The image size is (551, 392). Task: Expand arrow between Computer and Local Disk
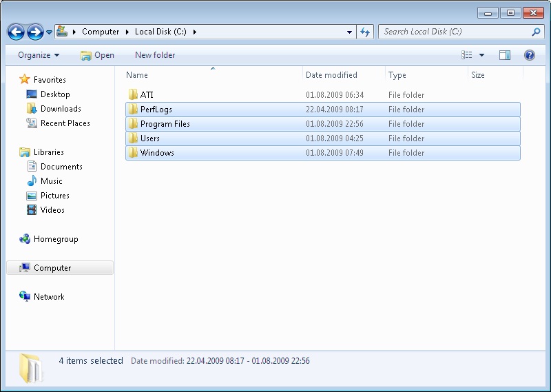pyautogui.click(x=127, y=32)
